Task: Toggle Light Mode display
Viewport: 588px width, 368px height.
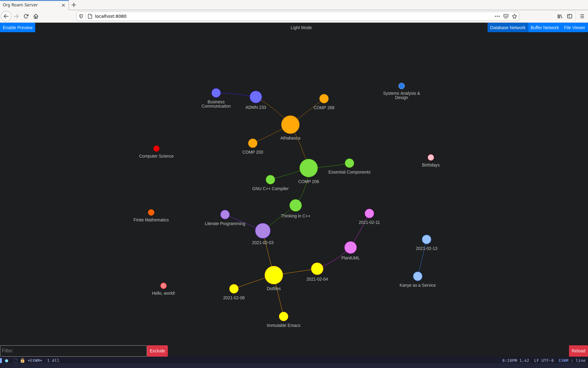Action: [x=300, y=28]
